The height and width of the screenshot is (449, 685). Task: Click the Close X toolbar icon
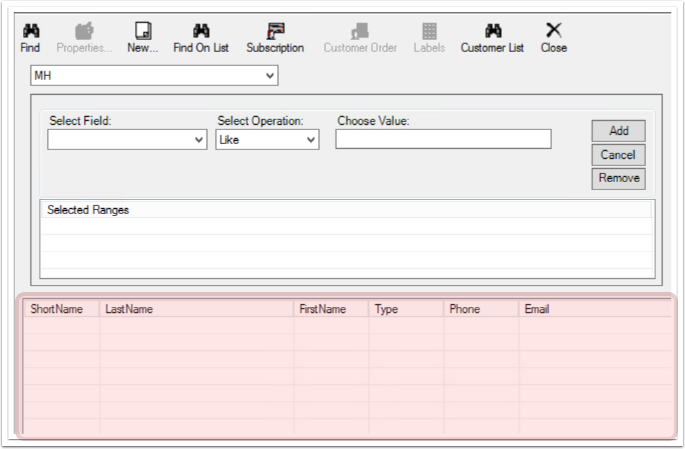(x=554, y=30)
